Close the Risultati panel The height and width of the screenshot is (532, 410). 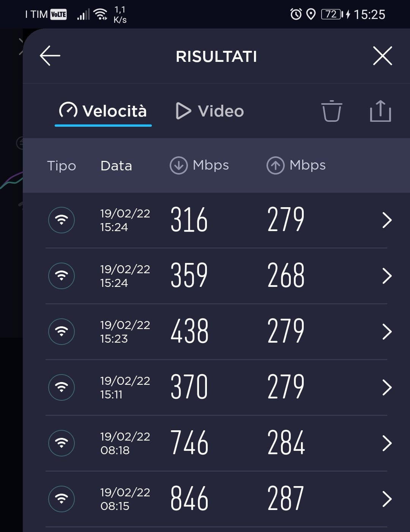(382, 56)
